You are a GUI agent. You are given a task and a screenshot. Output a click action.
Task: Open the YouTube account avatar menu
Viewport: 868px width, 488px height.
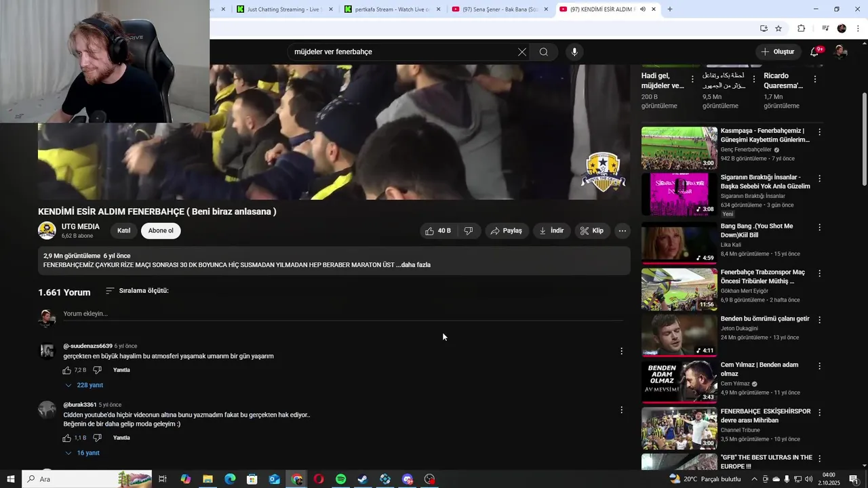pos(840,52)
